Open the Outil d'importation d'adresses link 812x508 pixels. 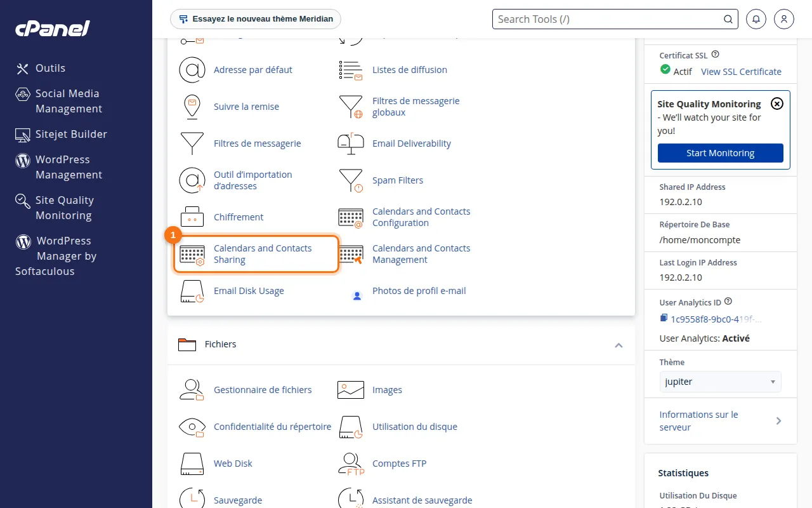(x=253, y=180)
